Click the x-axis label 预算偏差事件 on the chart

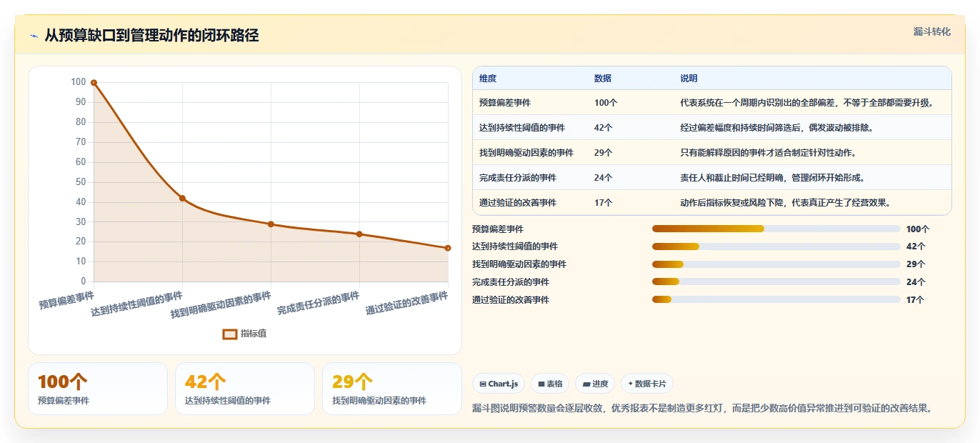(66, 299)
